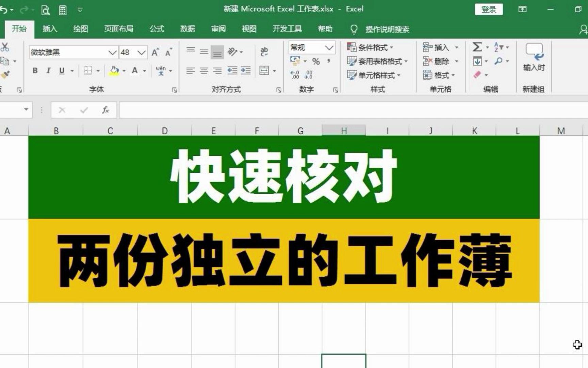The image size is (588, 368).
Task: Click the Cut scissors icon
Action: (5, 47)
